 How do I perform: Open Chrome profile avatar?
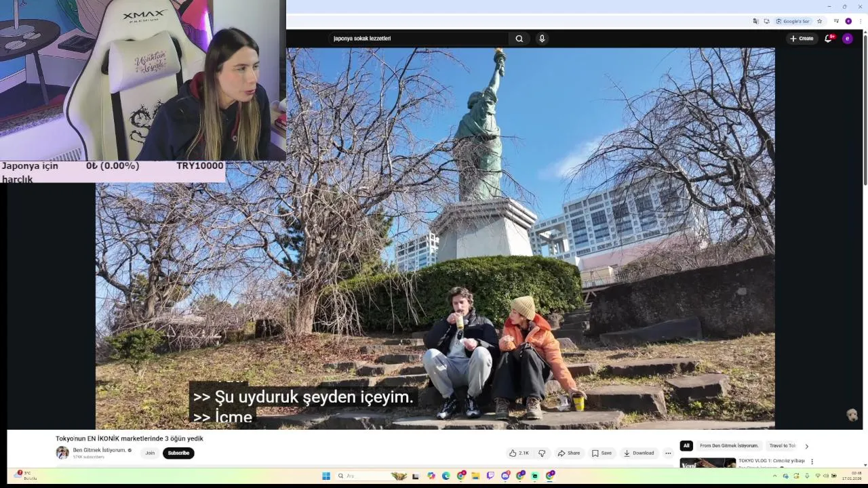[x=848, y=21]
